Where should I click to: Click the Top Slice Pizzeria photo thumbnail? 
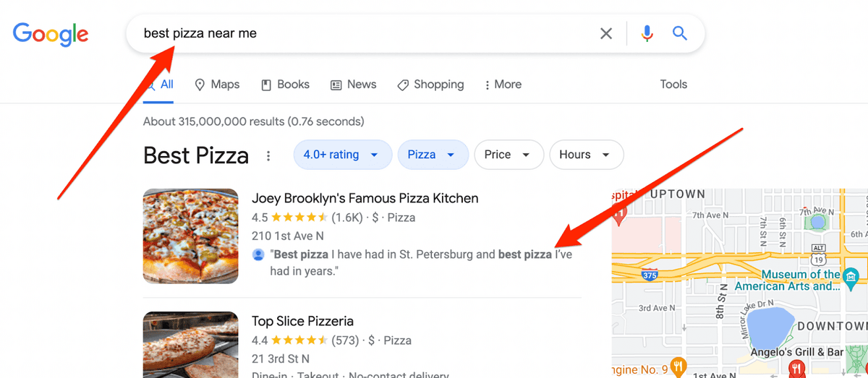tap(190, 344)
